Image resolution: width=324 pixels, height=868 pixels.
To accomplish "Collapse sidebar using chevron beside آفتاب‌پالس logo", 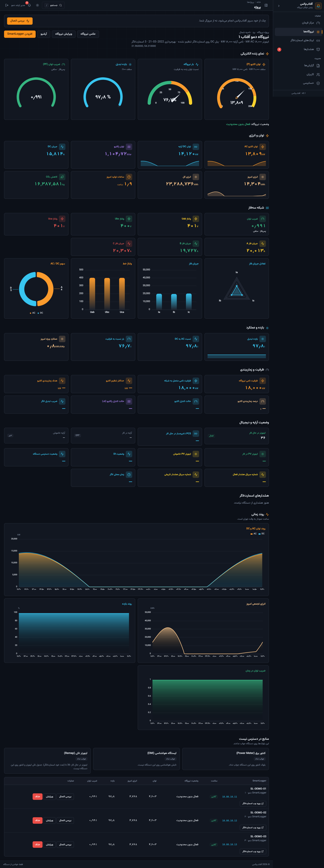I will 279,6.
